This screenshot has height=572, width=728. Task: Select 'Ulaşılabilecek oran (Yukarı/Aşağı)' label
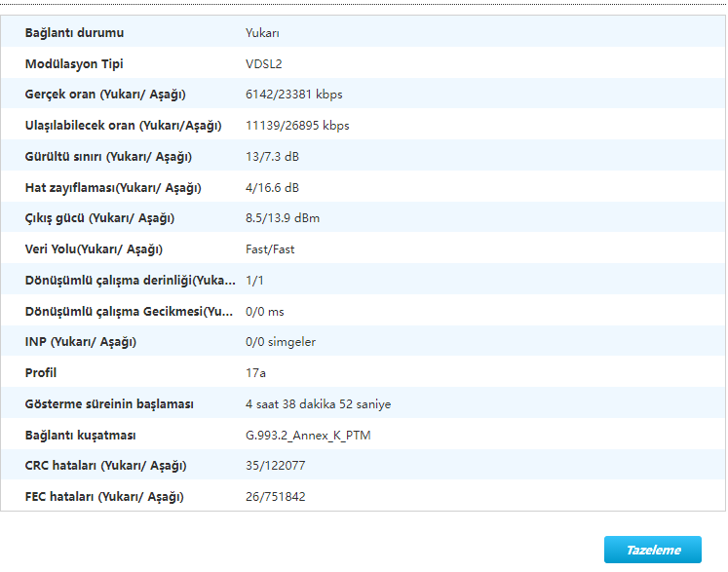tap(123, 126)
